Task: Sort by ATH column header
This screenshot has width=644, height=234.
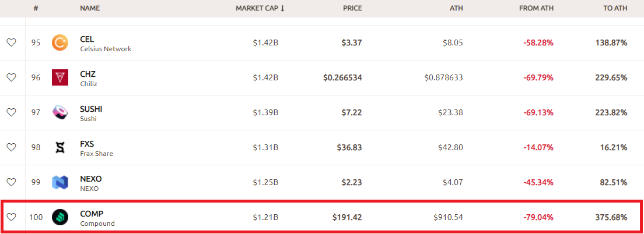Action: pyautogui.click(x=456, y=8)
